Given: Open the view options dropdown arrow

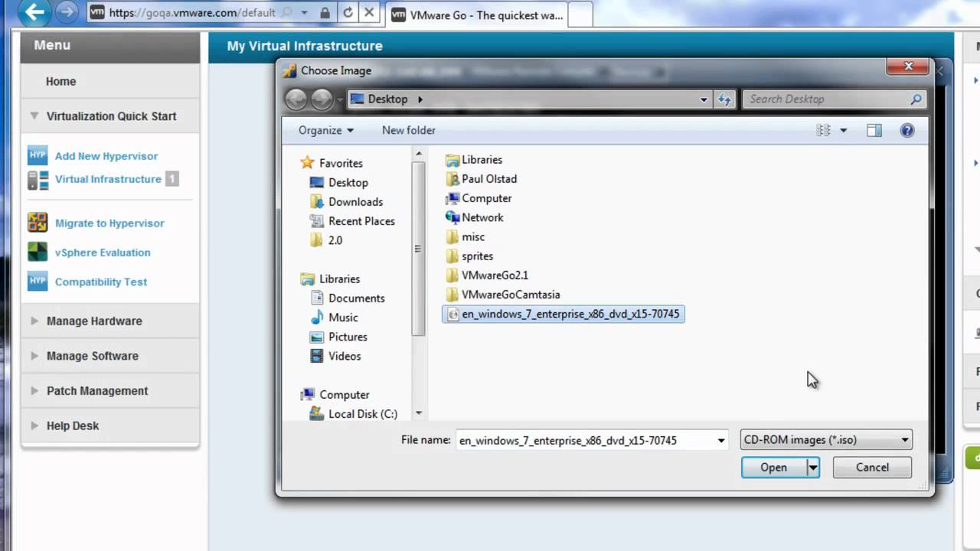Looking at the screenshot, I should [x=844, y=130].
